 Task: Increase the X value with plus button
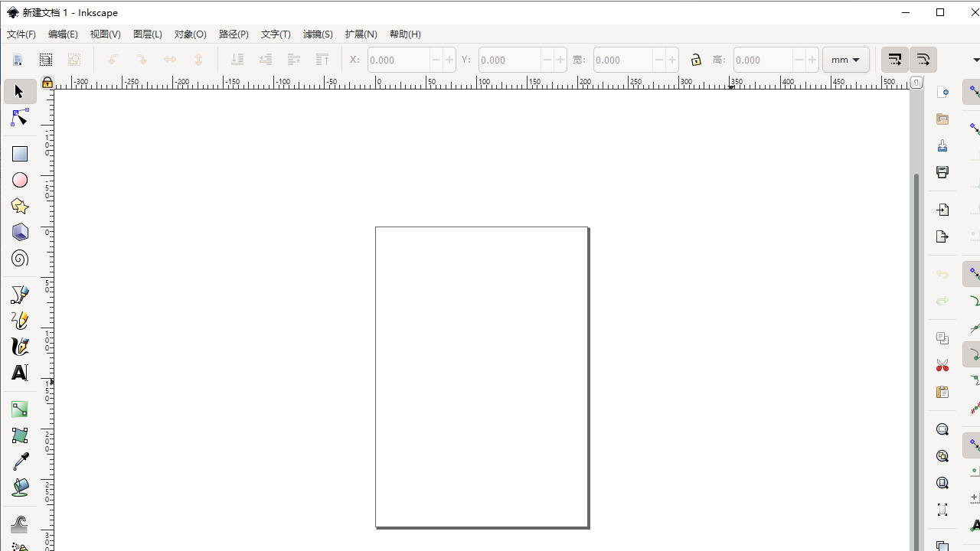click(x=449, y=60)
